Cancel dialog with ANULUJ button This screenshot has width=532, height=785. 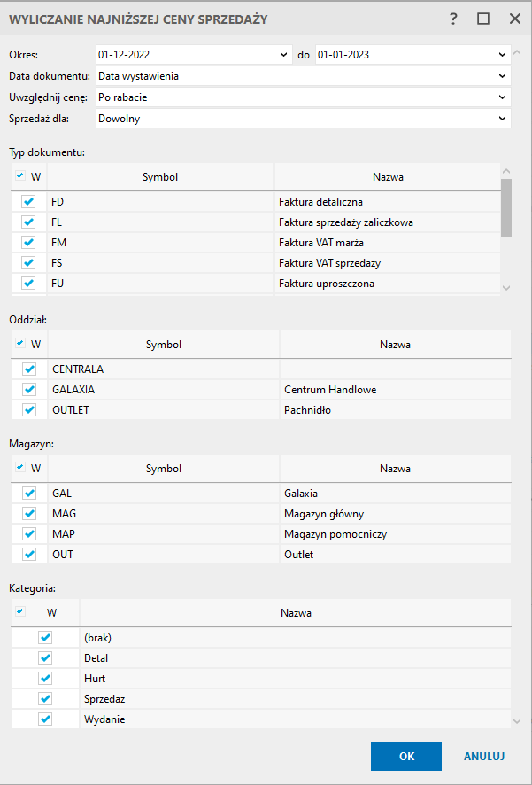pos(484,757)
